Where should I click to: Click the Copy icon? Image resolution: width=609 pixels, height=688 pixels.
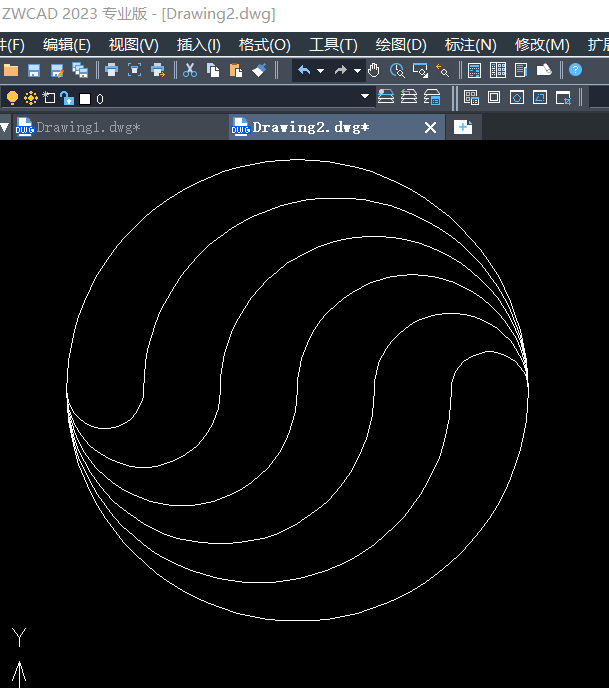[x=213, y=70]
